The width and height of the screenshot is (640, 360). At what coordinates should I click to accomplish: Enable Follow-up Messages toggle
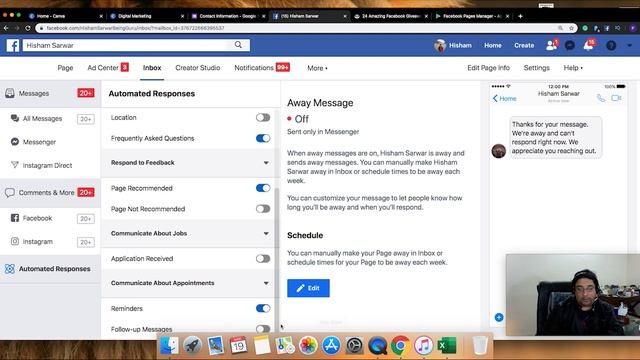pyautogui.click(x=263, y=329)
